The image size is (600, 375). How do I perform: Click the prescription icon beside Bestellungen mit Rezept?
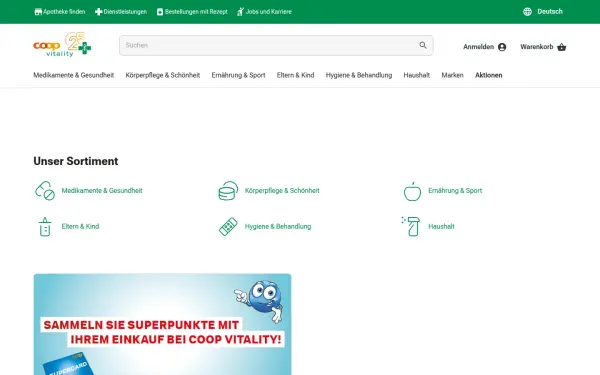pyautogui.click(x=160, y=12)
